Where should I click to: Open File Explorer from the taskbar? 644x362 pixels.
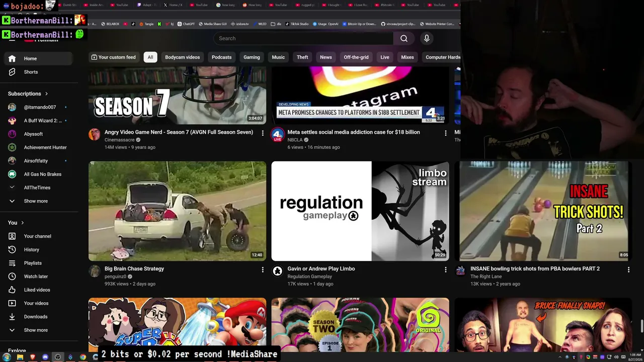[x=20, y=357]
